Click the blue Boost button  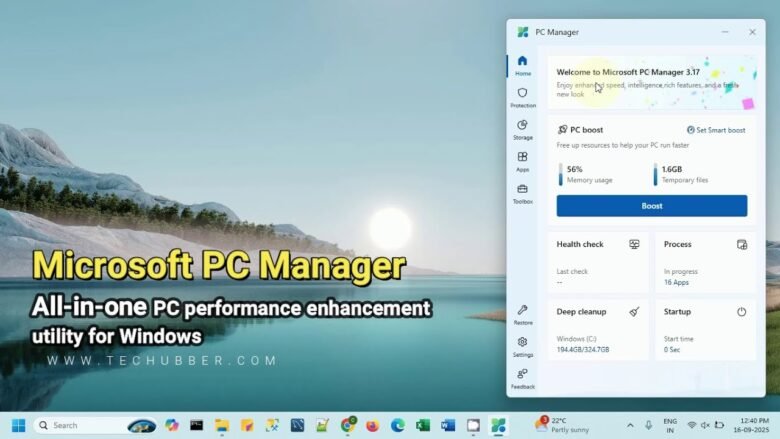[x=652, y=206]
